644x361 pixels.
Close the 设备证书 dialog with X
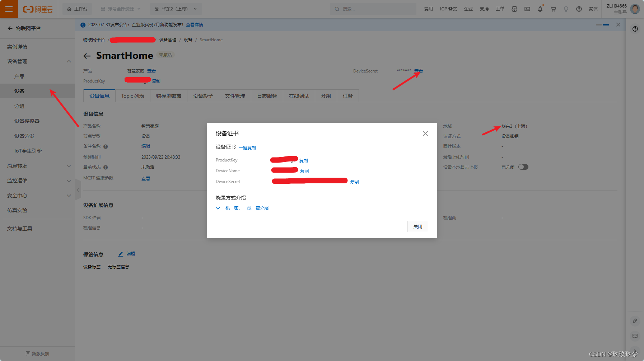tap(425, 133)
